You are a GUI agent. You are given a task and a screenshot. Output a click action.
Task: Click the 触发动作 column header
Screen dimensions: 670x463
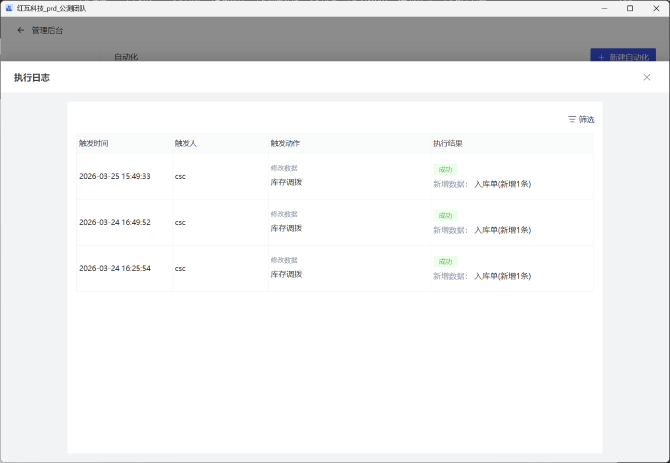[x=285, y=144]
